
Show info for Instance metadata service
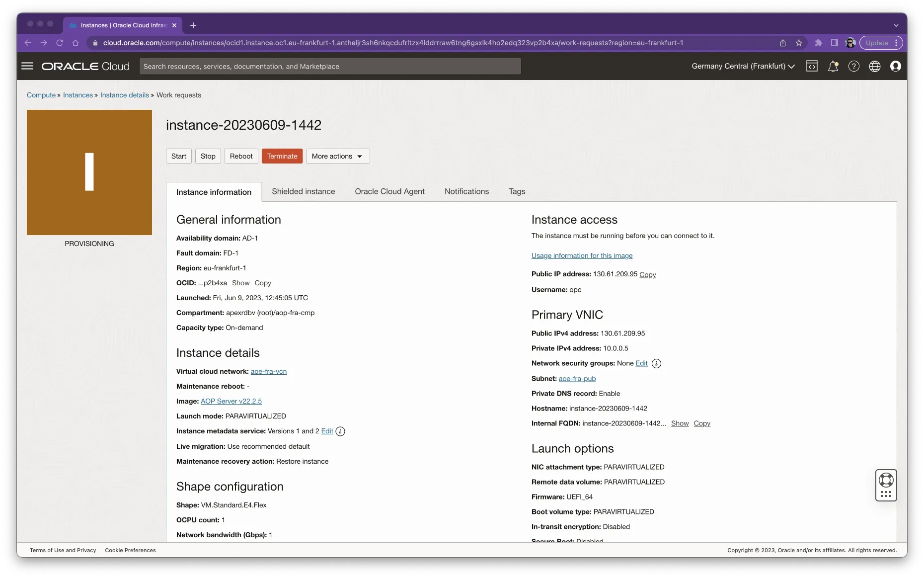(340, 431)
